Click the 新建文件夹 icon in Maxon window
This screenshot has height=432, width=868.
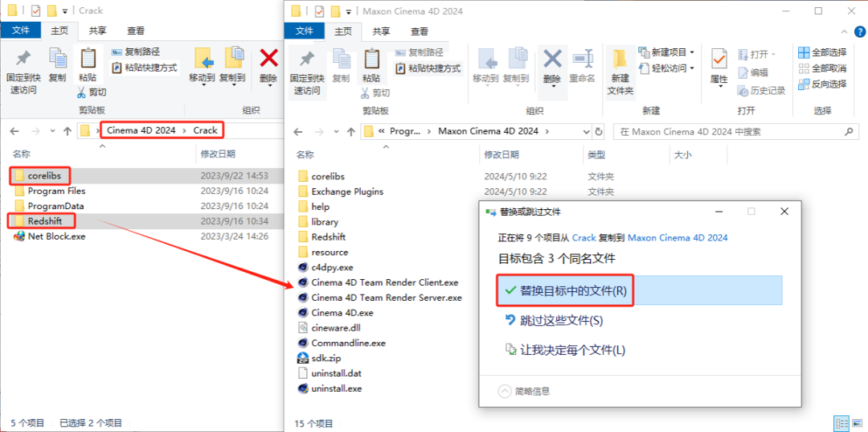pos(620,58)
